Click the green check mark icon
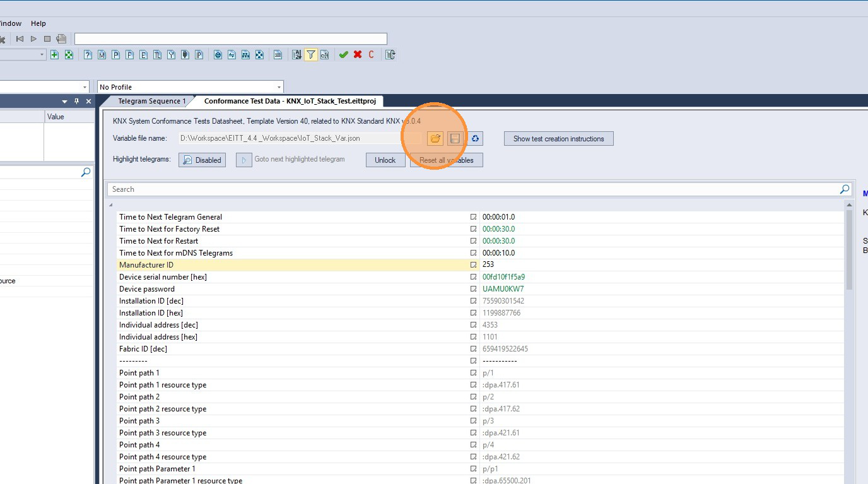This screenshot has height=484, width=868. [x=343, y=55]
